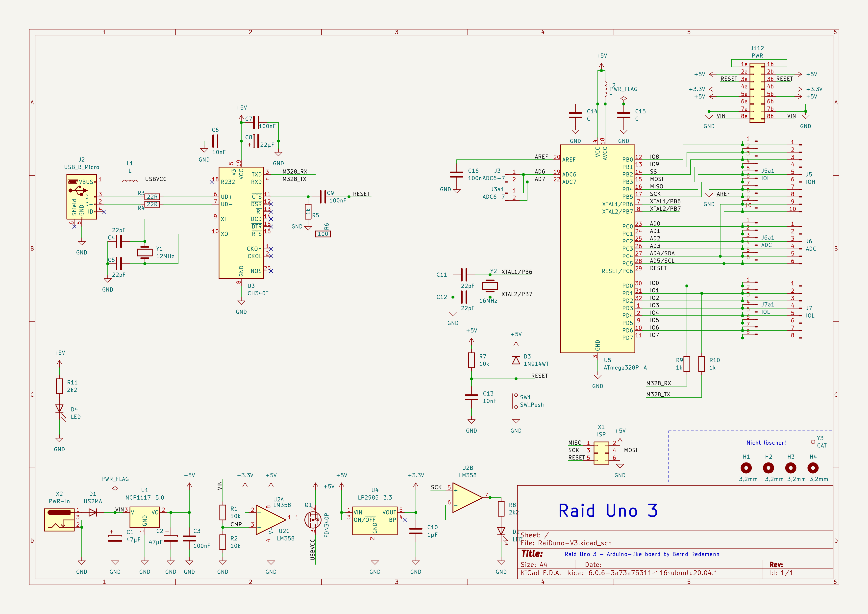Select the 16MHz crystal Y2 symbol
The height and width of the screenshot is (614, 868).
click(x=490, y=286)
